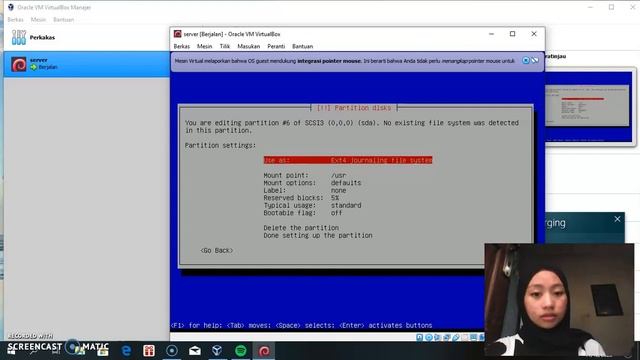This screenshot has height=360, width=640.
Task: Minimize the server VM window
Action: (491, 34)
